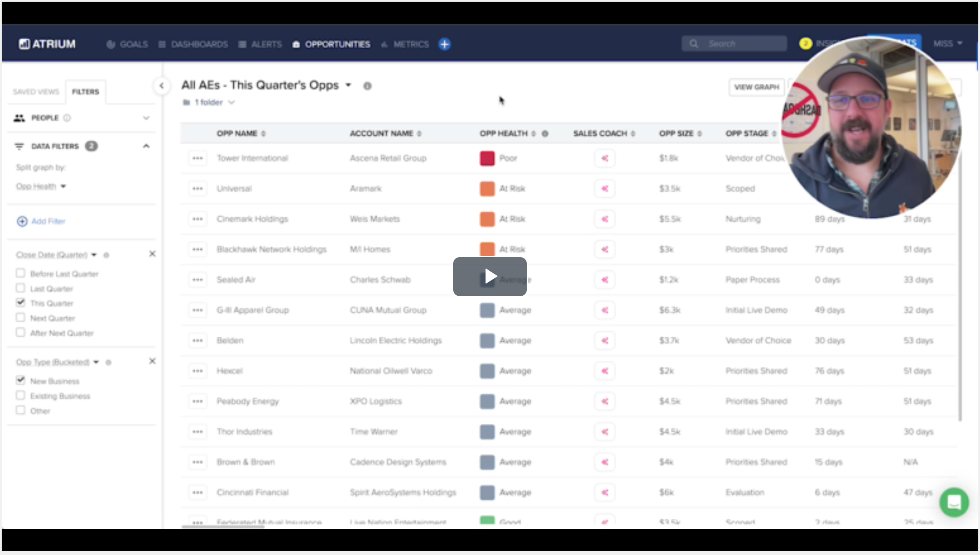The width and height of the screenshot is (980, 555).
Task: Open sales coach for Cinemark Holdings
Action: [x=605, y=219]
